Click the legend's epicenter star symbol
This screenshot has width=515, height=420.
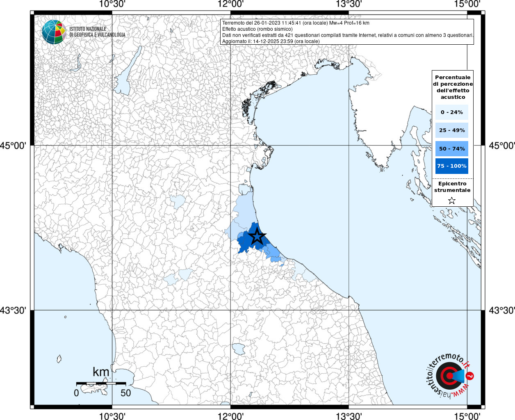(452, 201)
